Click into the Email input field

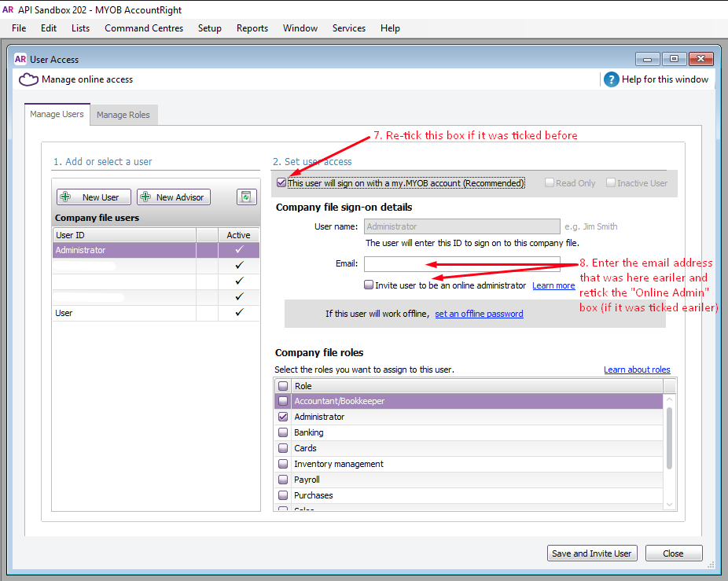[462, 264]
